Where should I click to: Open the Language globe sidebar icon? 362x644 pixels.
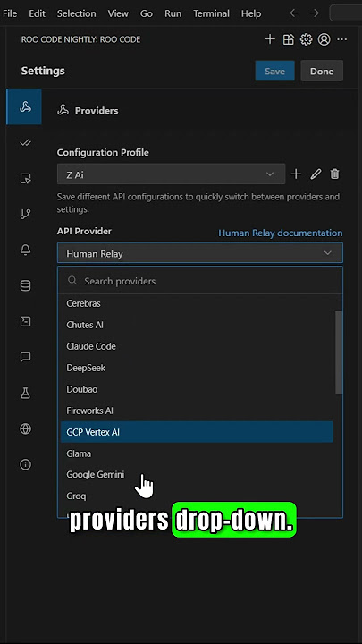pos(25,428)
